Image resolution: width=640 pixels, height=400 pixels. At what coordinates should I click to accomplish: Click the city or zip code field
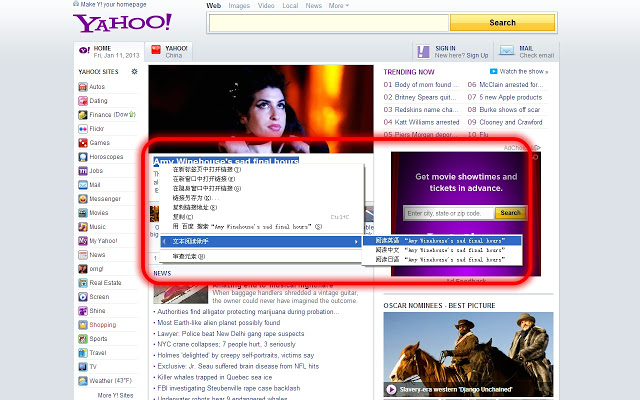(449, 213)
